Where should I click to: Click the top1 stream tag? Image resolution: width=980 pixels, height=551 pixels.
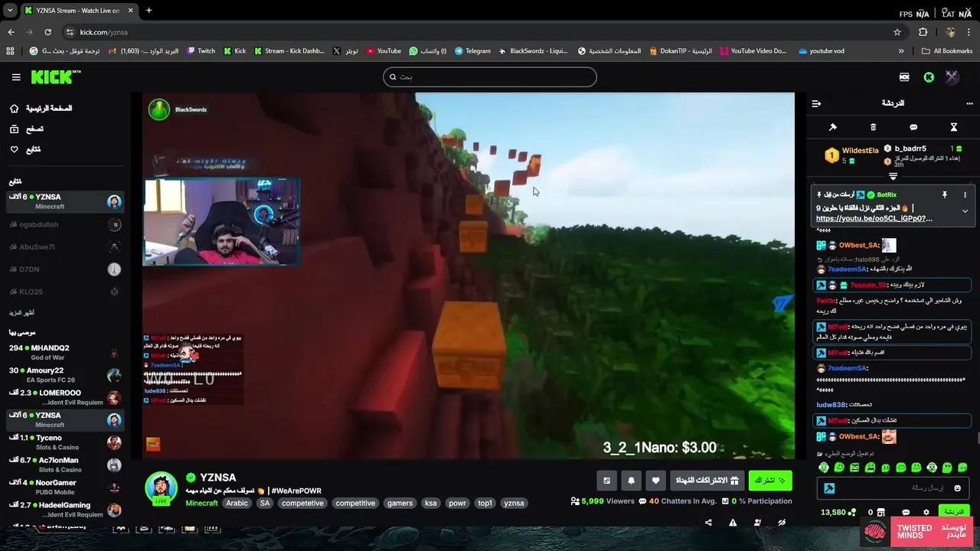[x=485, y=503]
